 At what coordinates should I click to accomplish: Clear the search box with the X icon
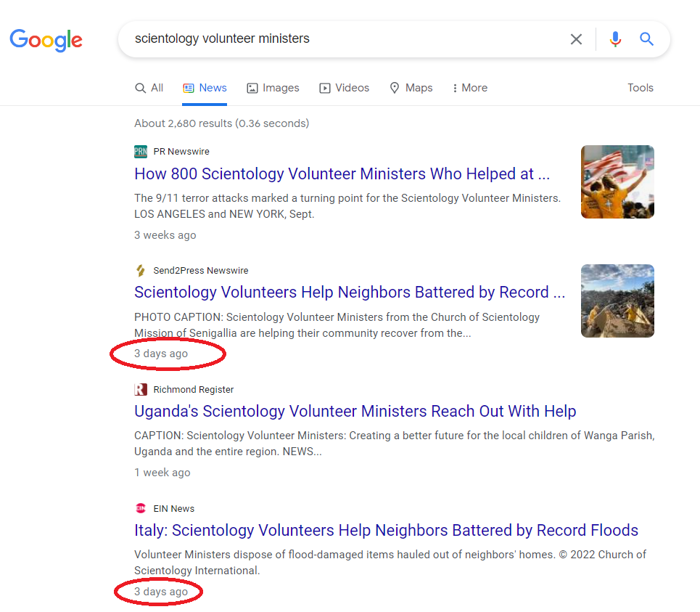coord(576,39)
